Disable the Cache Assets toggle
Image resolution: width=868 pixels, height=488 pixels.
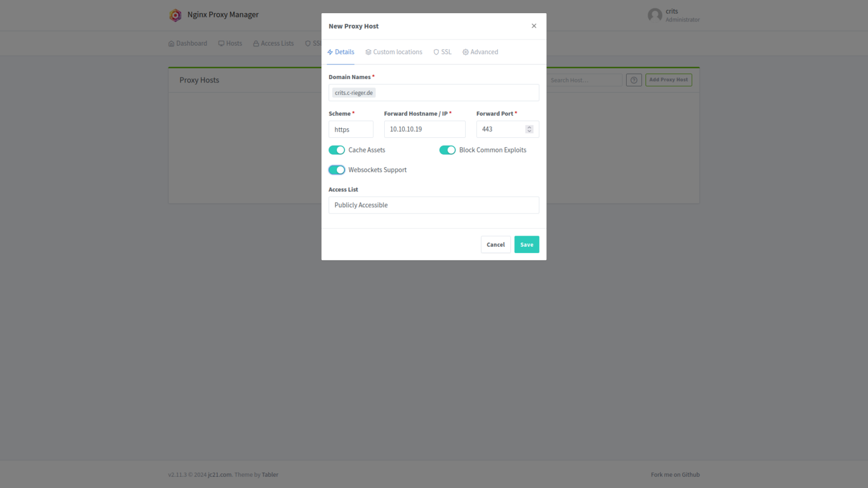336,150
